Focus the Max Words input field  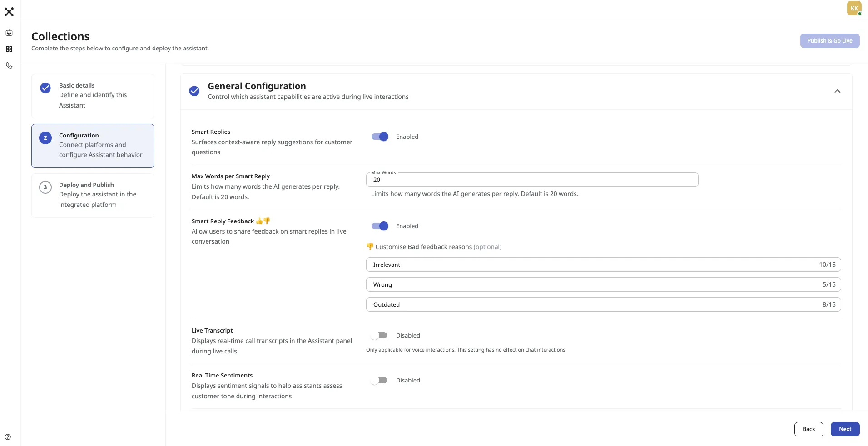pos(532,180)
